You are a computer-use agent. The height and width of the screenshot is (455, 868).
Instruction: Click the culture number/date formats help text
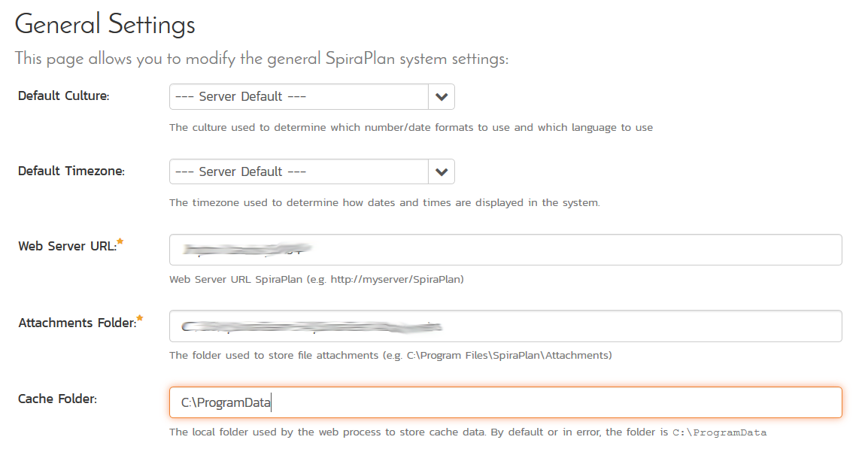point(411,127)
